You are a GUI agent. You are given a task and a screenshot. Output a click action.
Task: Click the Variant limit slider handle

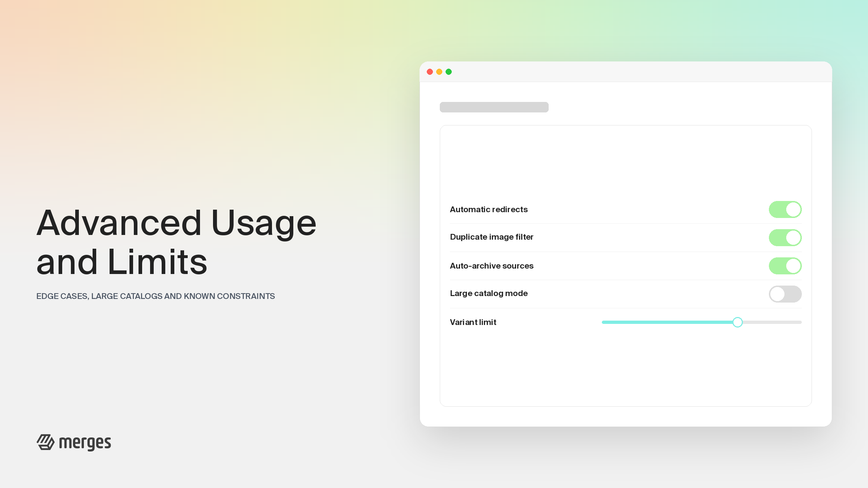pos(737,322)
